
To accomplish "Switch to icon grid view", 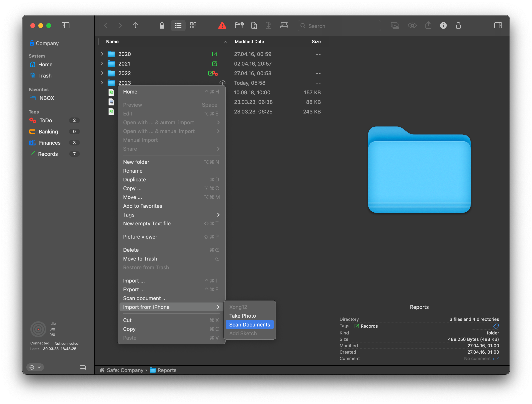I will 193,26.
